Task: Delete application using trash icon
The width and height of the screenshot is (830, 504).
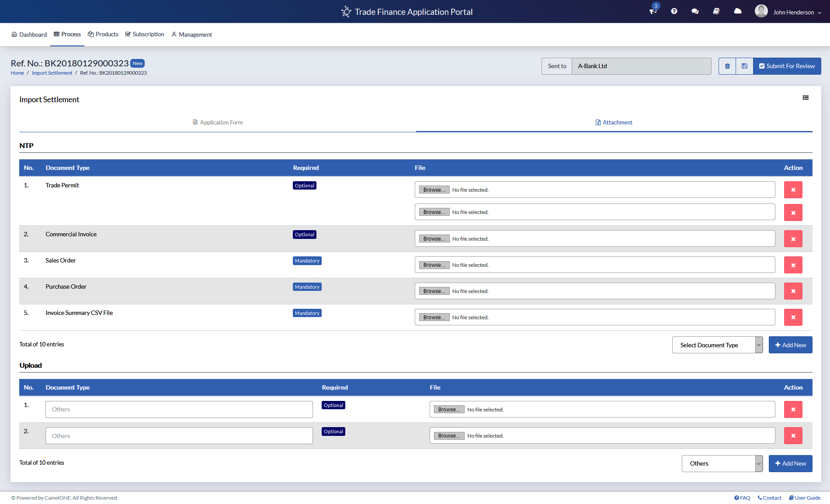Action: click(727, 66)
